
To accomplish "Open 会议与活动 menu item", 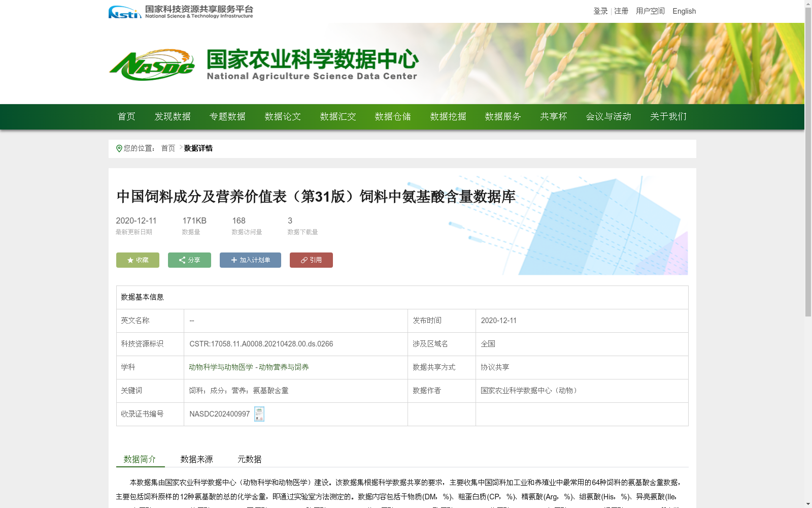I will pos(608,117).
